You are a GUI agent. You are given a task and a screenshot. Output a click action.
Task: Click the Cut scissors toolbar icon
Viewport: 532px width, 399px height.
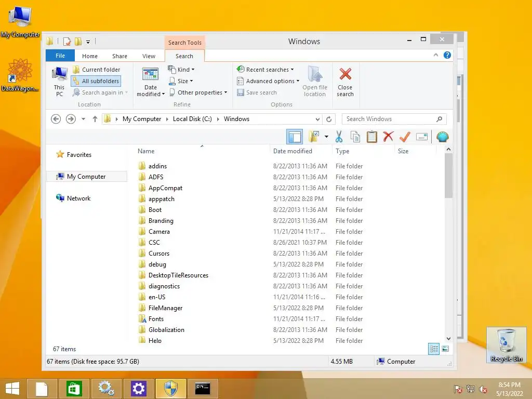tap(339, 137)
